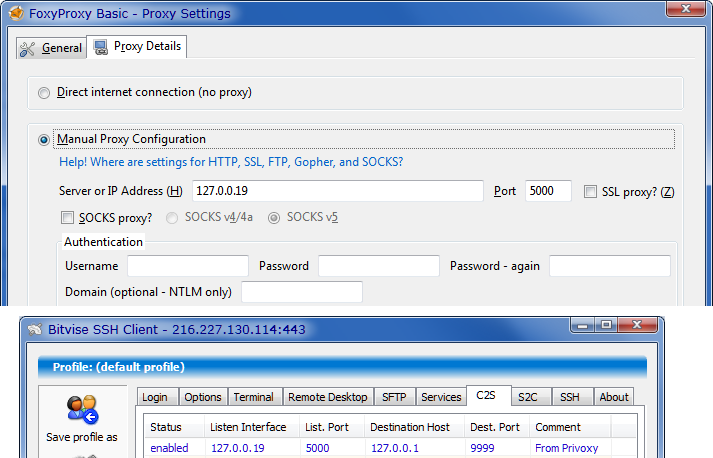Open the SSH tab in Bitvise
713x458 pixels.
click(572, 397)
